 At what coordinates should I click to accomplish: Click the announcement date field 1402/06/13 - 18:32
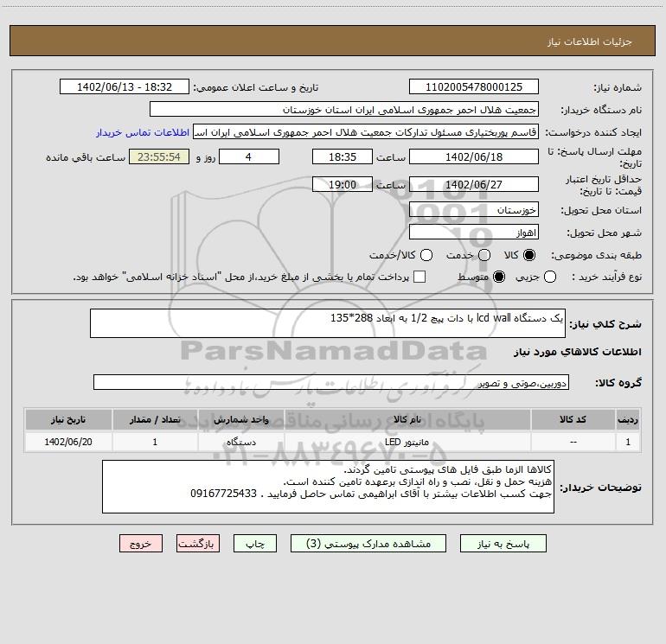click(x=124, y=87)
